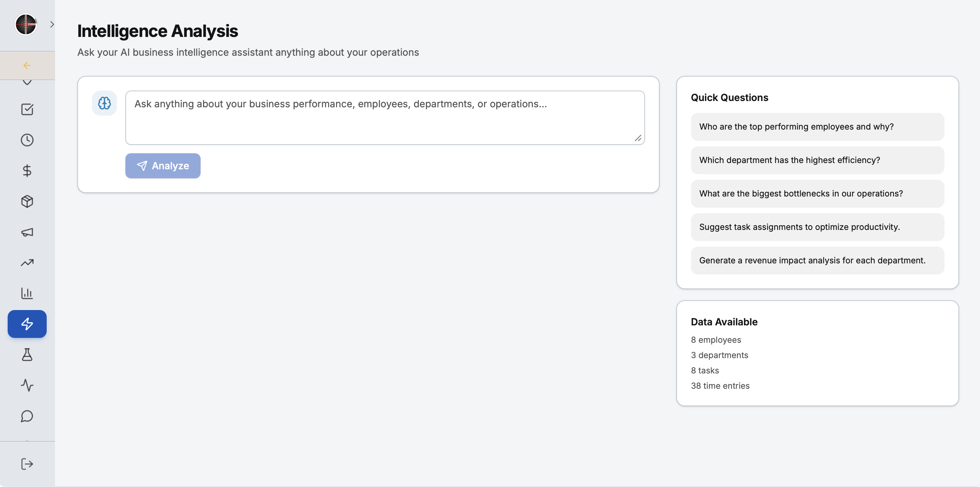Screen dimensions: 980x487
Task: Open the tasks checkbox icon in sidebar
Action: (27, 109)
